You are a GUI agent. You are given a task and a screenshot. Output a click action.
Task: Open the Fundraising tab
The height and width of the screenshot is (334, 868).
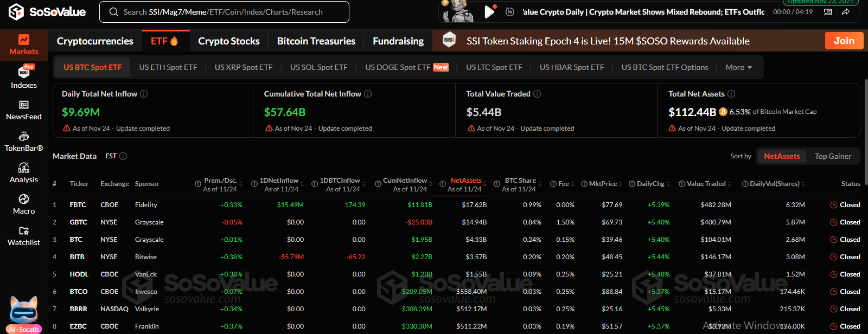coord(398,41)
